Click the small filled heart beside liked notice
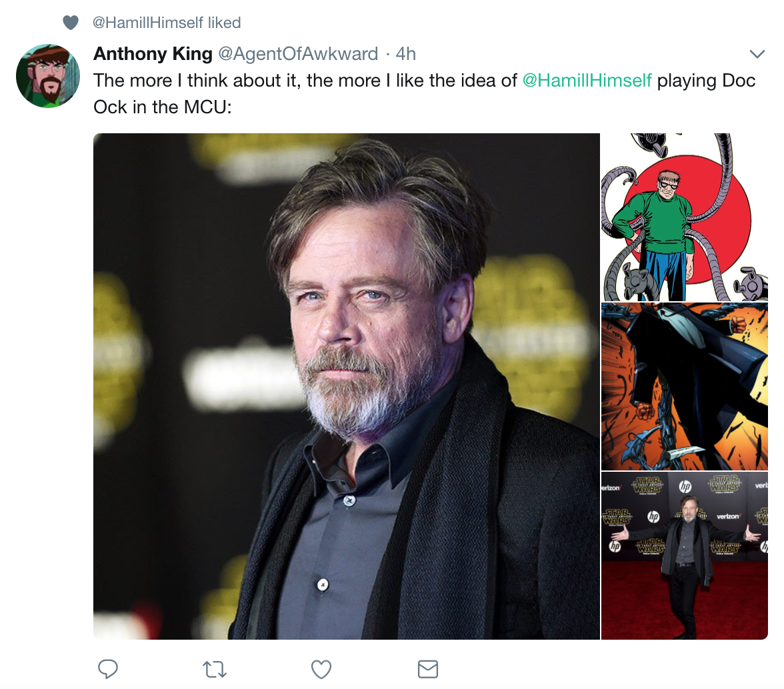This screenshot has width=784, height=689. 71,23
